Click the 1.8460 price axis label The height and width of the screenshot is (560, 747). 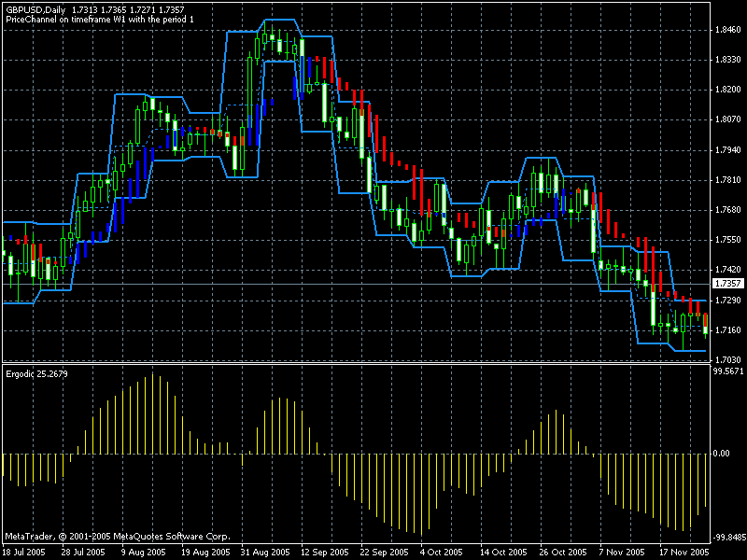tap(728, 30)
